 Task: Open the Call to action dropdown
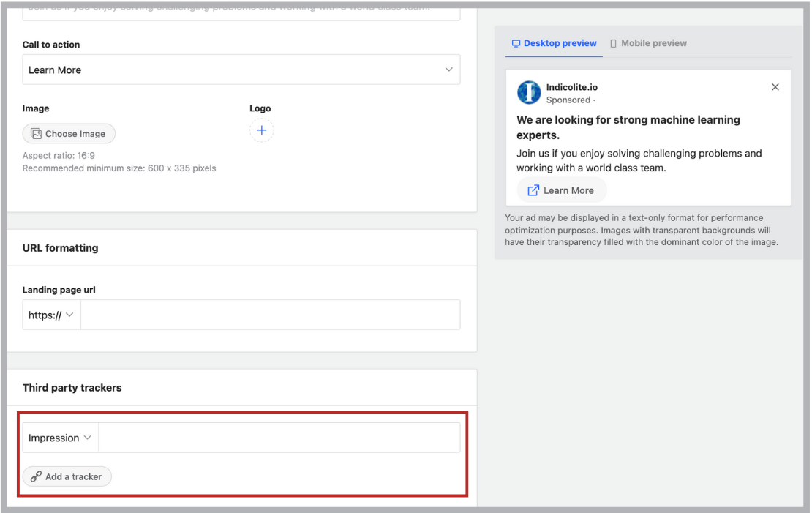tap(241, 70)
